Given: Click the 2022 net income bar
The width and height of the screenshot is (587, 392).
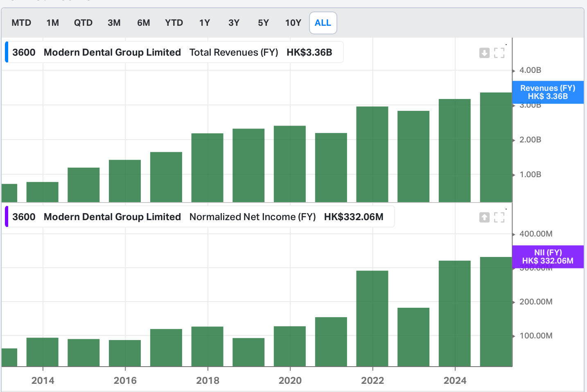Looking at the screenshot, I should click(372, 319).
